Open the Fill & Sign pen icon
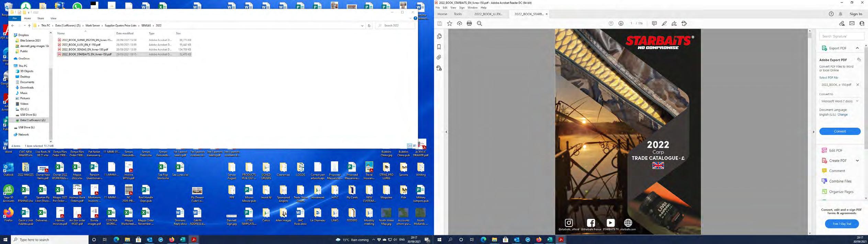 click(x=674, y=23)
